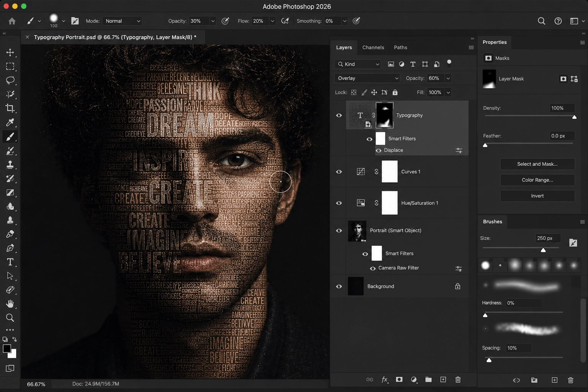This screenshot has width=588, height=392.
Task: Add a layer mask from Layers footer
Action: pos(399,380)
